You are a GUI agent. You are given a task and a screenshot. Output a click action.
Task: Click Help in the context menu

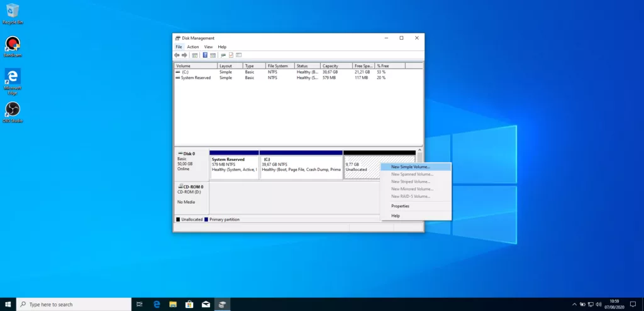pos(396,216)
